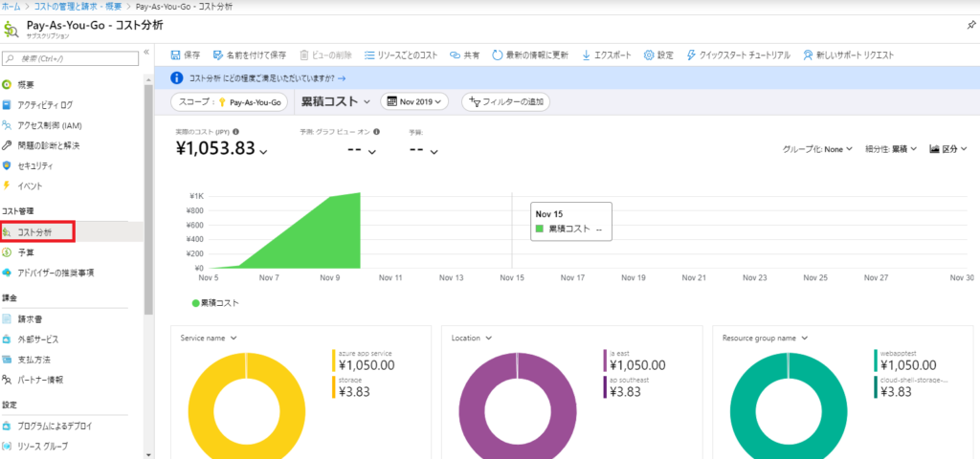Open the Location chart dropdown
Screen dimensions: 980x459
pos(471,338)
